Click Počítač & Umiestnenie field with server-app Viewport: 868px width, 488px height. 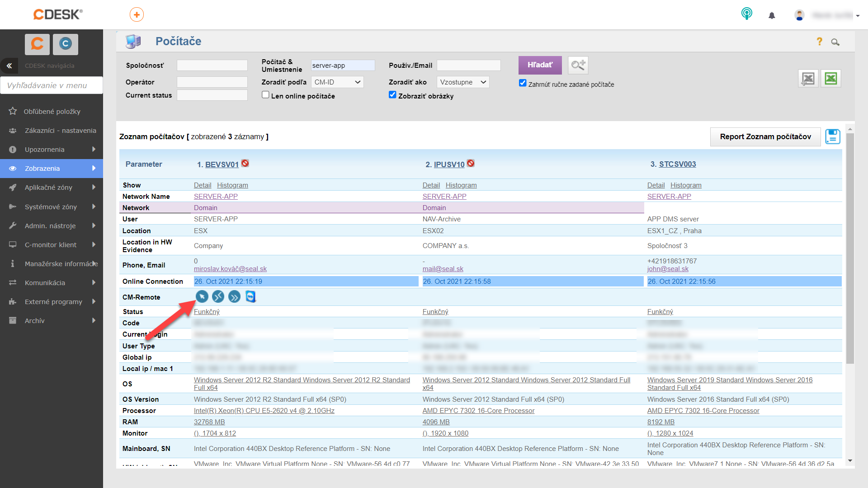click(343, 66)
